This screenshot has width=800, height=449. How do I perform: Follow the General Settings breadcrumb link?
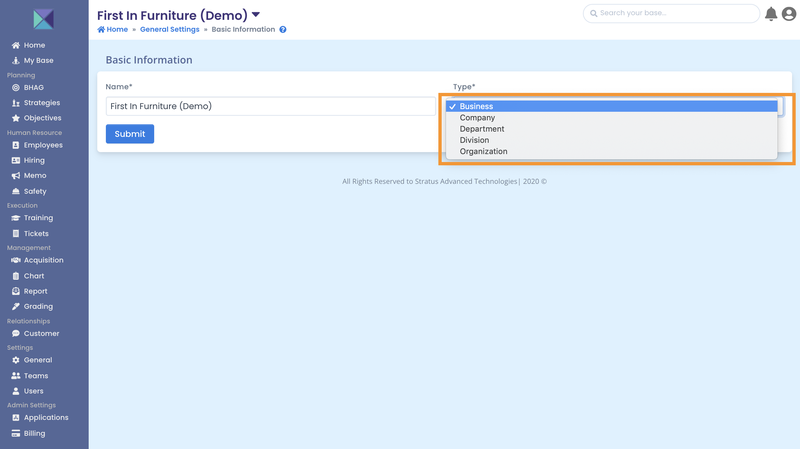(169, 30)
